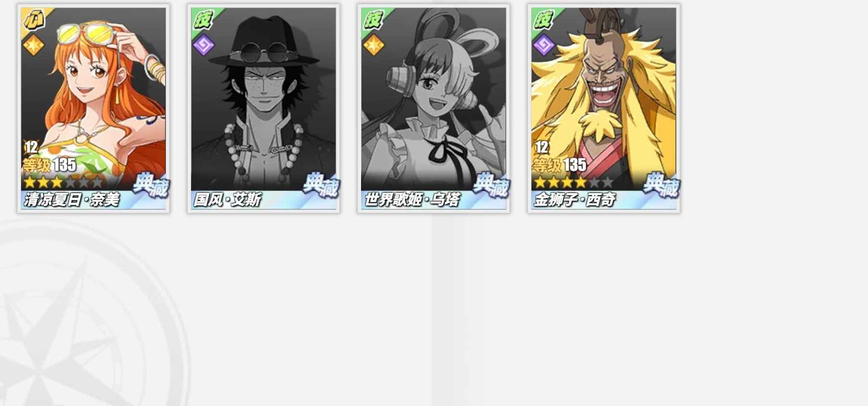Click the purple spiral emblem on 艾斯 card
The image size is (868, 406).
coord(204,45)
